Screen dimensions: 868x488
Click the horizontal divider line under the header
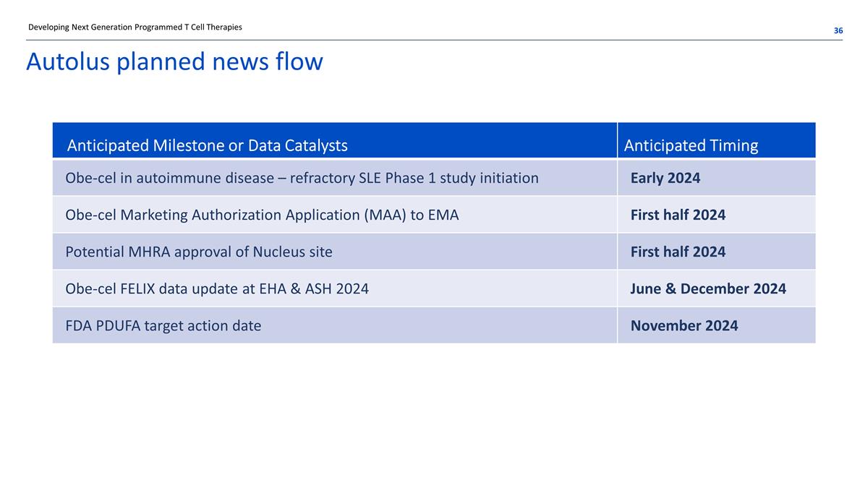point(434,40)
